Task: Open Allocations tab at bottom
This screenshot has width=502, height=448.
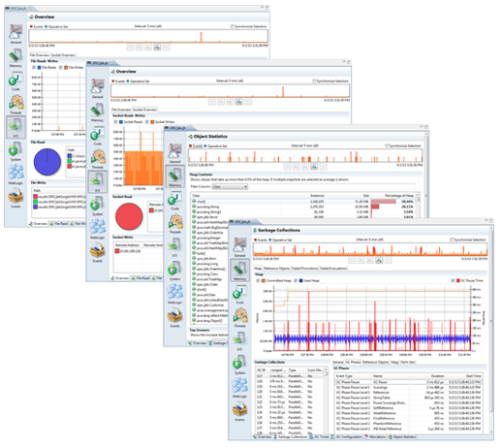Action: 375,436
